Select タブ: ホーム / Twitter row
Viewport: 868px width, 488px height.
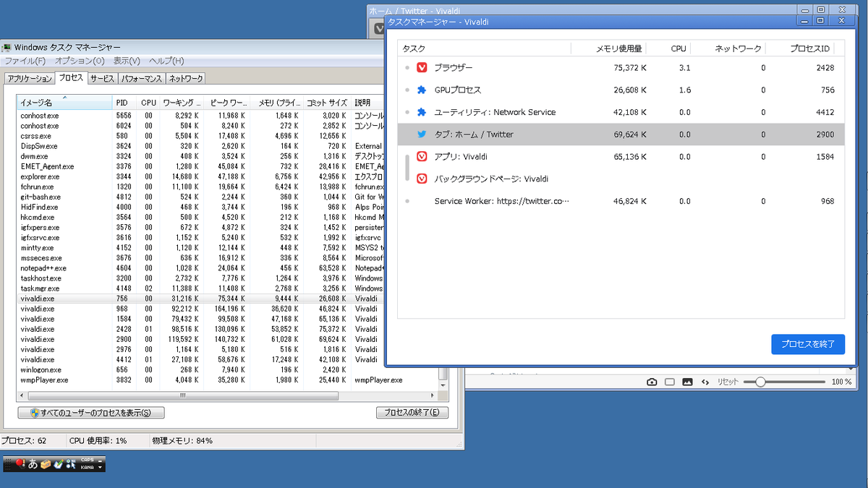[621, 134]
